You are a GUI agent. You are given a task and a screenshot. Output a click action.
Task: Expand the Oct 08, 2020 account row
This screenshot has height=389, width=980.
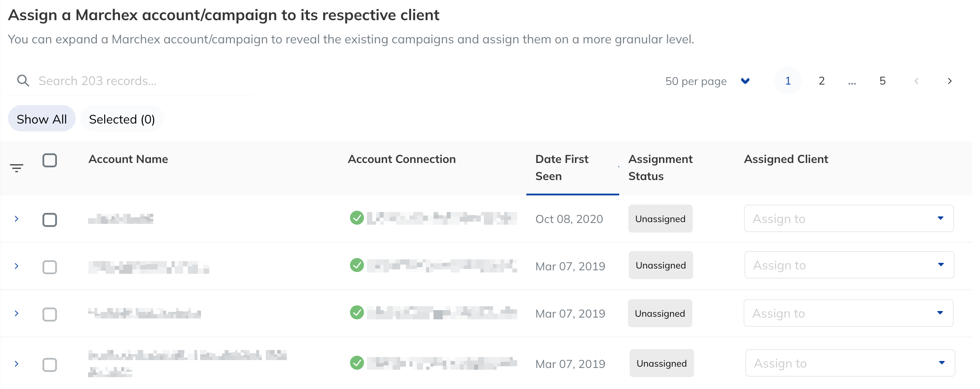coord(17,219)
